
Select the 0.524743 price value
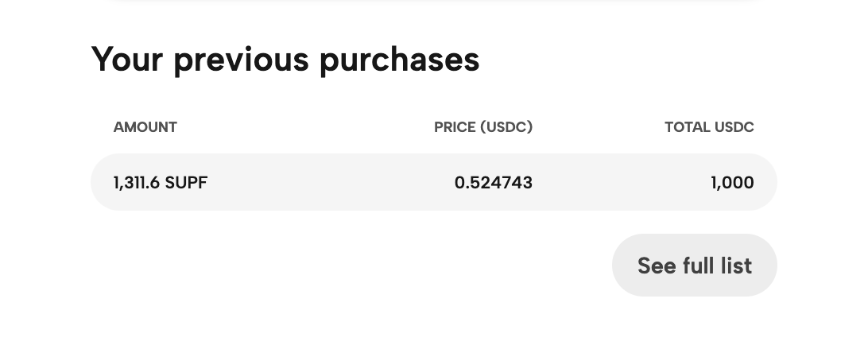pyautogui.click(x=493, y=183)
